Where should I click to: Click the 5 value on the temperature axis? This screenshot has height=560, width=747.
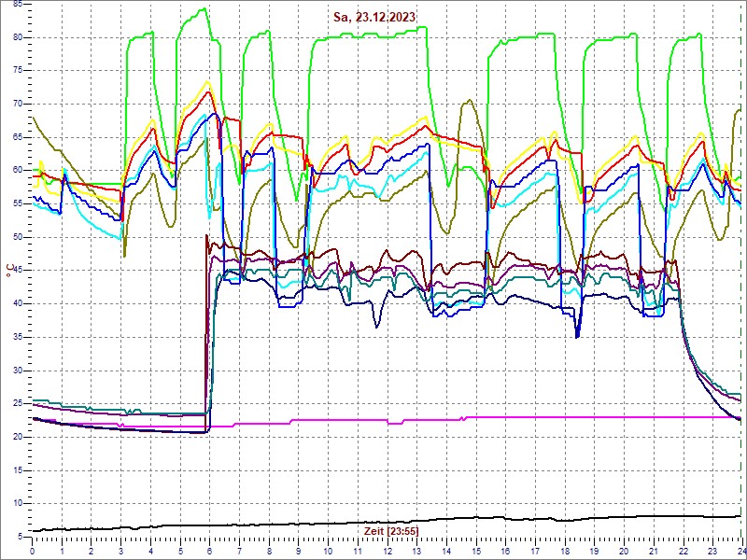click(x=20, y=537)
